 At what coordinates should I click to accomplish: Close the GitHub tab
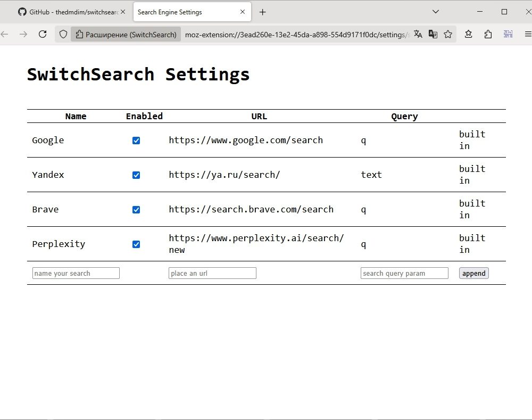click(x=123, y=12)
